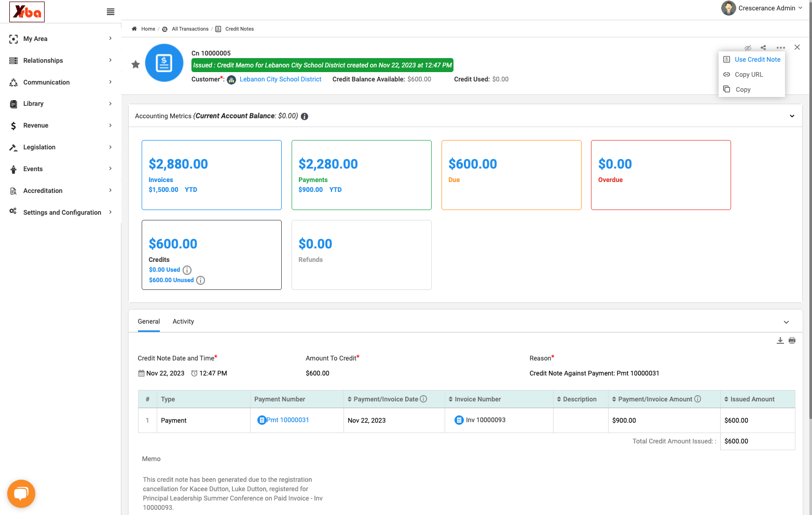
Task: Expand Settings and Configuration menu
Action: [x=61, y=213]
